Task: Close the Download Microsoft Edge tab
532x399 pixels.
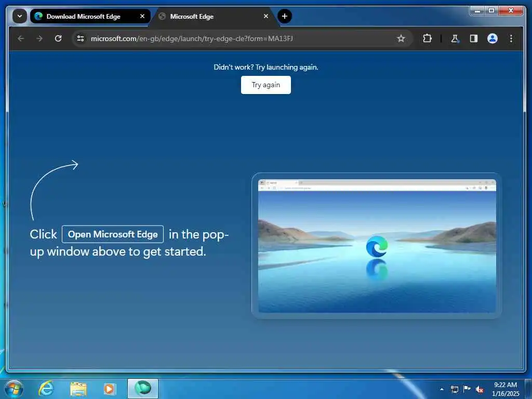Action: 142,16
